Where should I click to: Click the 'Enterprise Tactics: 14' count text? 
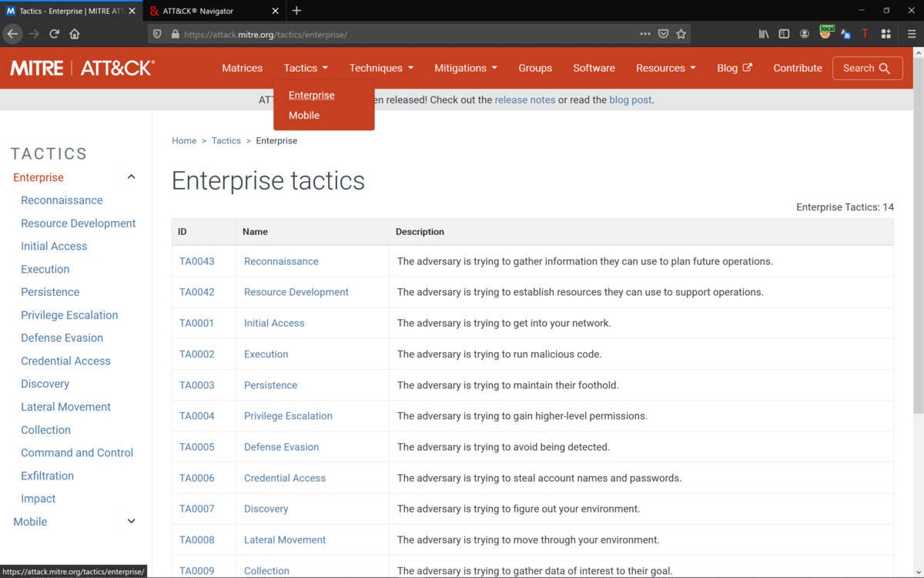click(845, 207)
